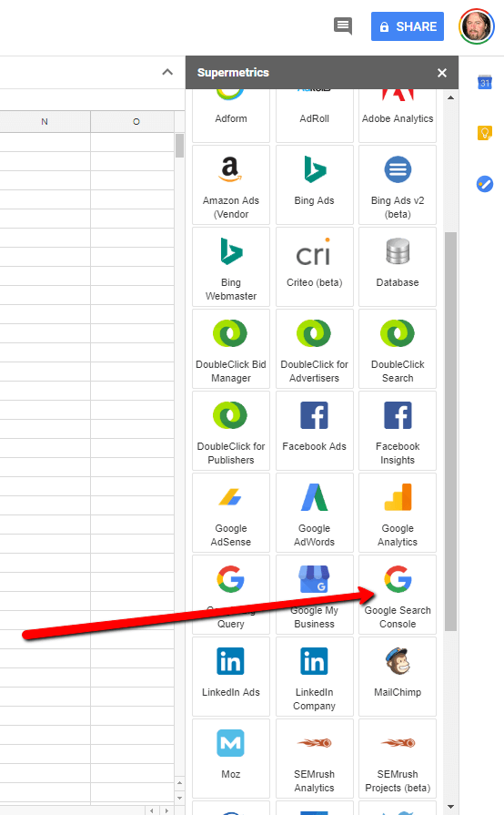The image size is (504, 815).
Task: Select the LinkedIn Ads connector
Action: point(231,677)
